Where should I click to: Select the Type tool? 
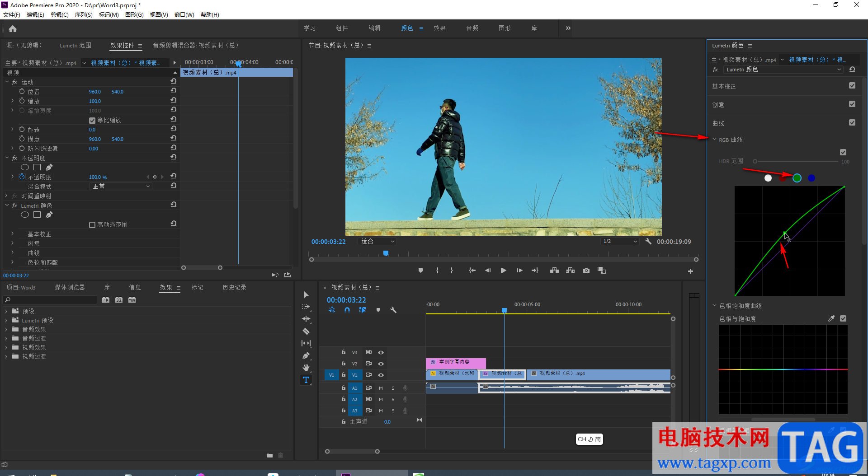pyautogui.click(x=306, y=380)
